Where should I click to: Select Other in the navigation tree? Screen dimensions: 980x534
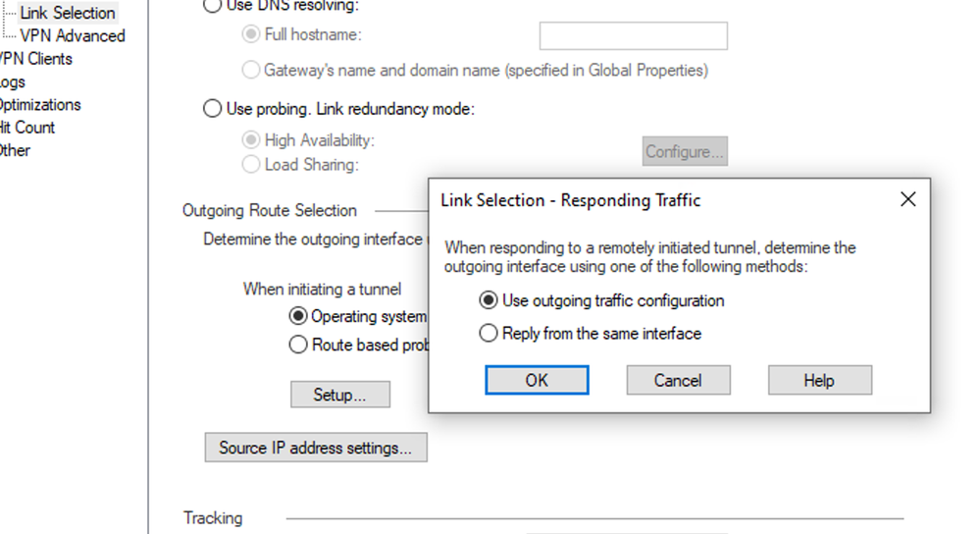[15, 151]
